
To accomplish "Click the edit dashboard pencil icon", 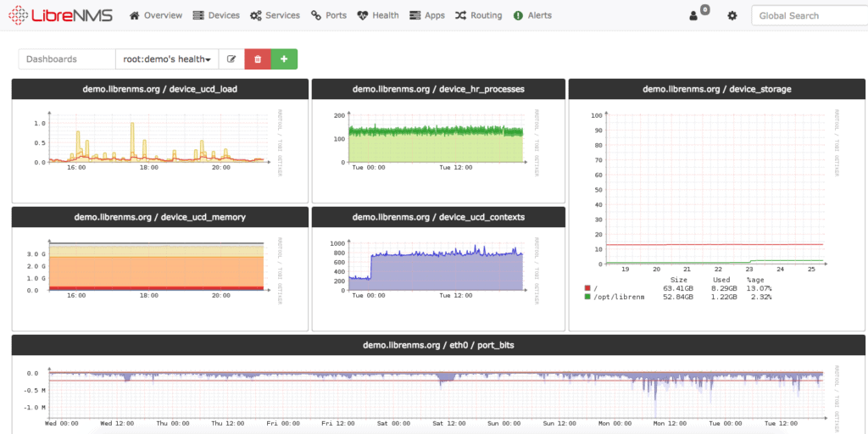I will tap(231, 59).
